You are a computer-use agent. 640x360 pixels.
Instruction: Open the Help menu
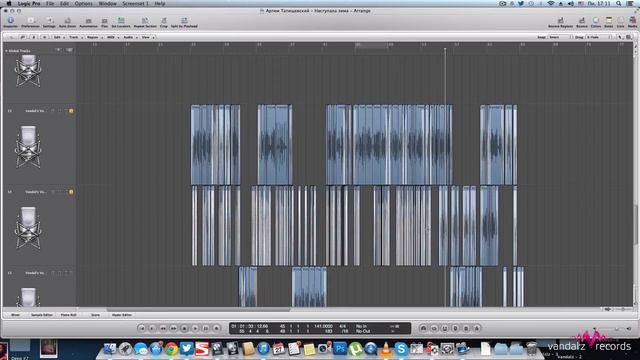click(160, 3)
